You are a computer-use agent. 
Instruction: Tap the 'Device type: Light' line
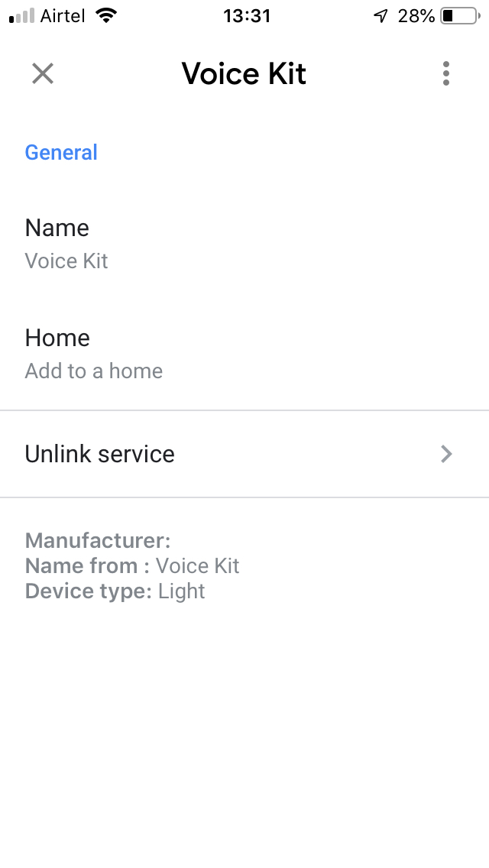point(115,591)
